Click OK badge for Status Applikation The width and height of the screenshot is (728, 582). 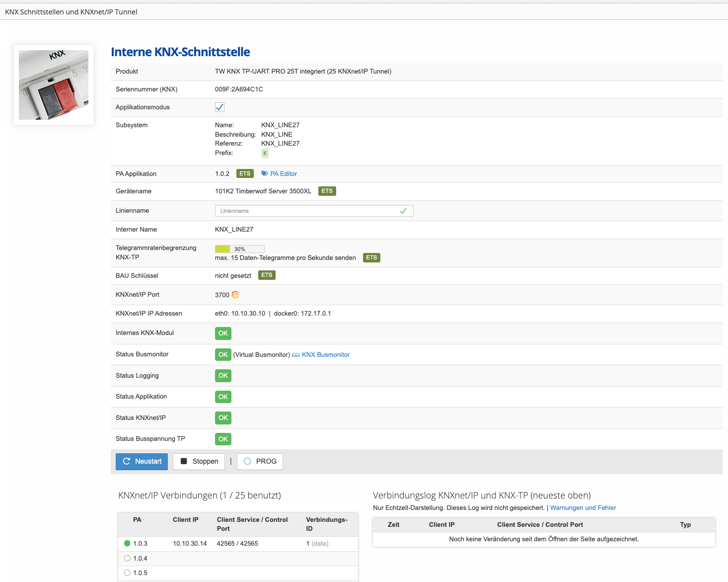(x=223, y=397)
